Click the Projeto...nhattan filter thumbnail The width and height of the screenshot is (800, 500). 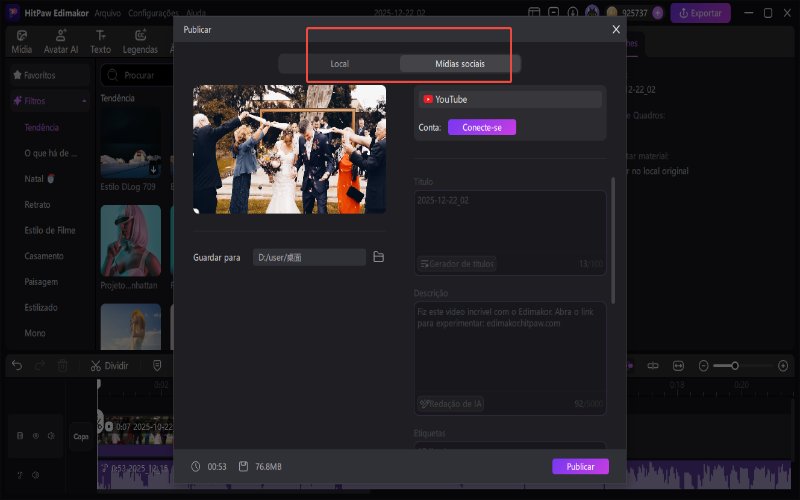[x=131, y=241]
